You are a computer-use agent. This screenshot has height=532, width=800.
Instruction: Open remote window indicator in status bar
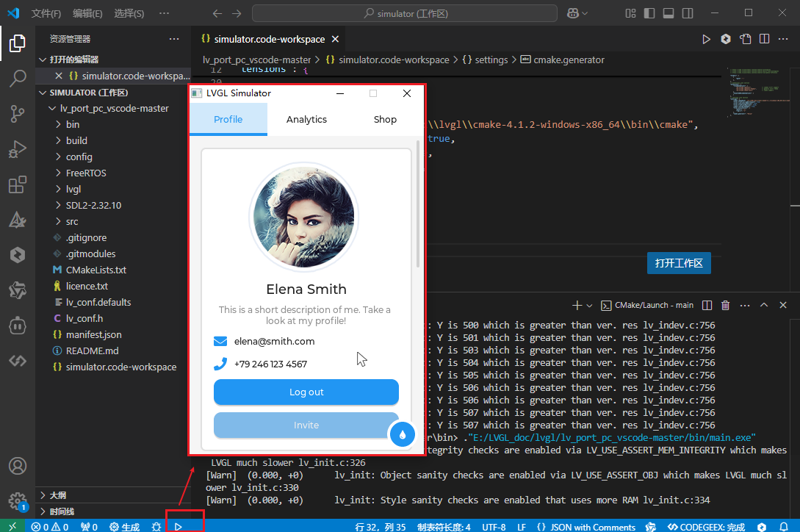(x=12, y=526)
